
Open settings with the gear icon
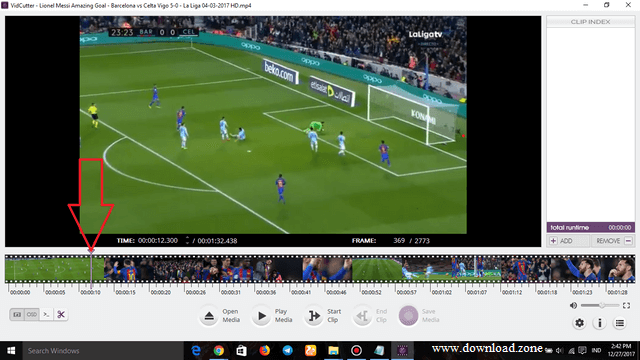point(579,323)
